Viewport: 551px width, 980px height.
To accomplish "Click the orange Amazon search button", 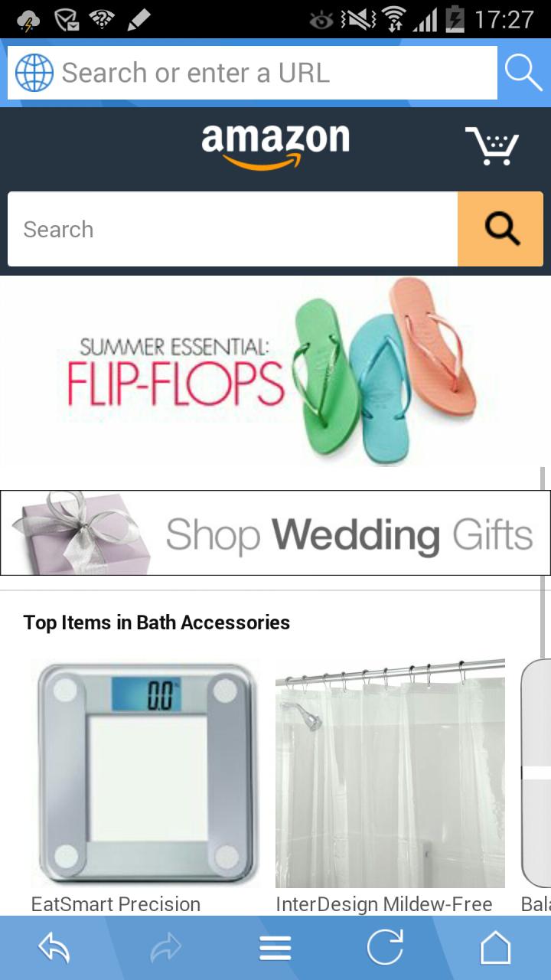I will pos(500,229).
